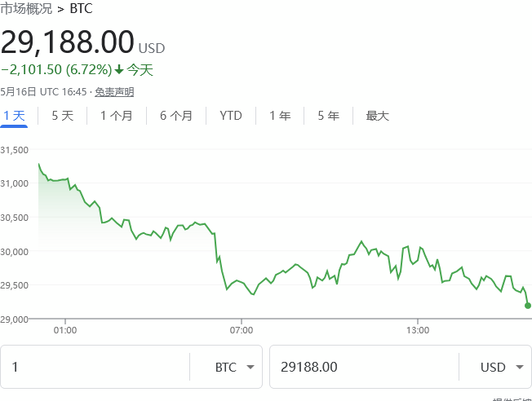Open the 1 个月 chart tab
The height and width of the screenshot is (401, 532).
(x=116, y=116)
